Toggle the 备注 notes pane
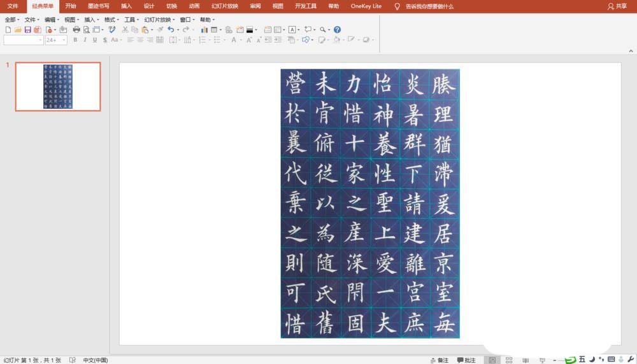Viewport: 637px width, 364px height. click(439, 360)
